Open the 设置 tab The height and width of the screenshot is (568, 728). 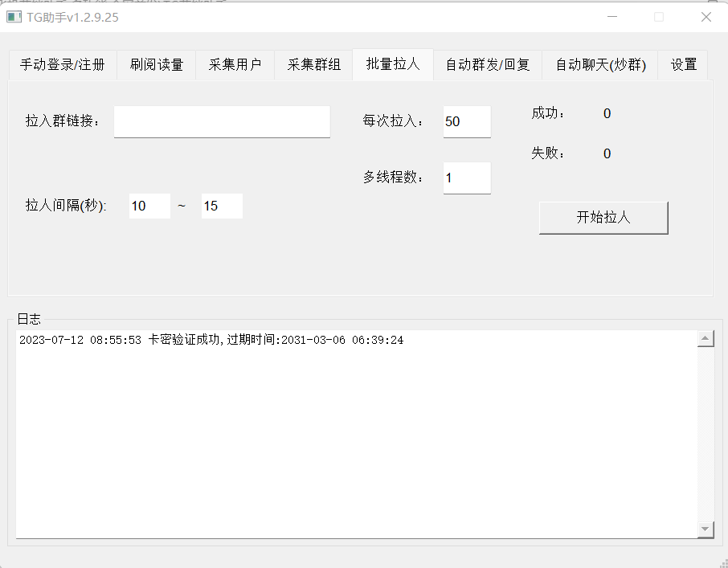point(684,65)
